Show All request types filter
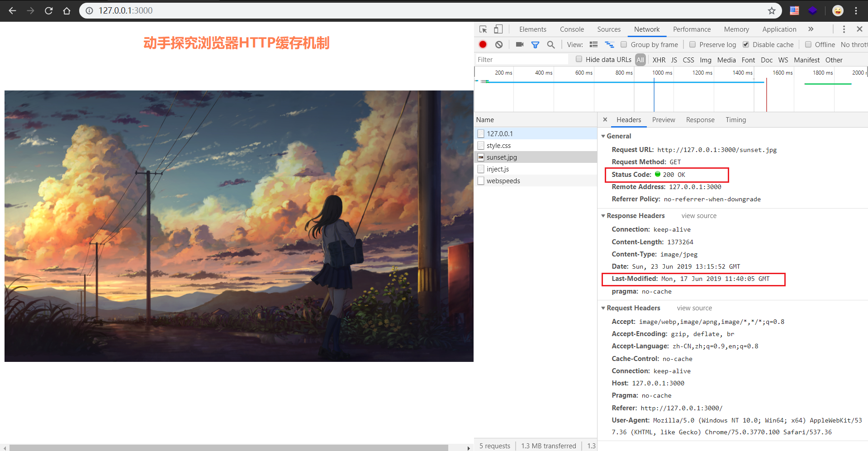This screenshot has height=451, width=868. tap(640, 60)
